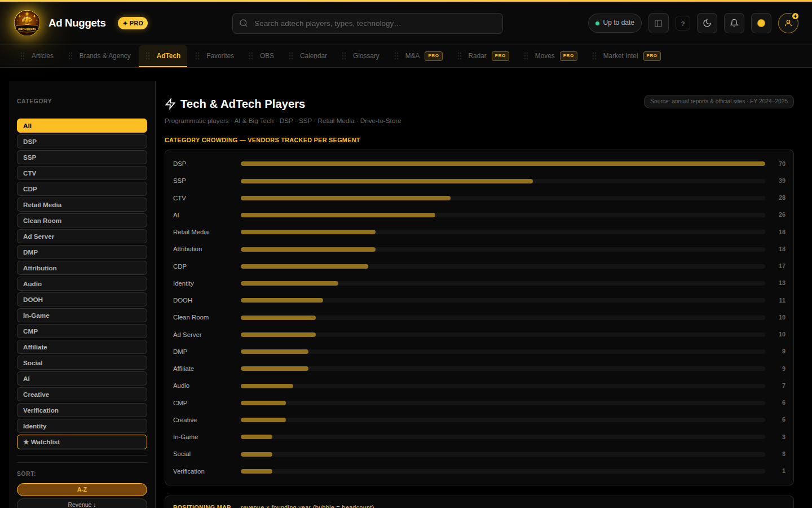Click drag handle beside Radar tab

[x=460, y=56]
